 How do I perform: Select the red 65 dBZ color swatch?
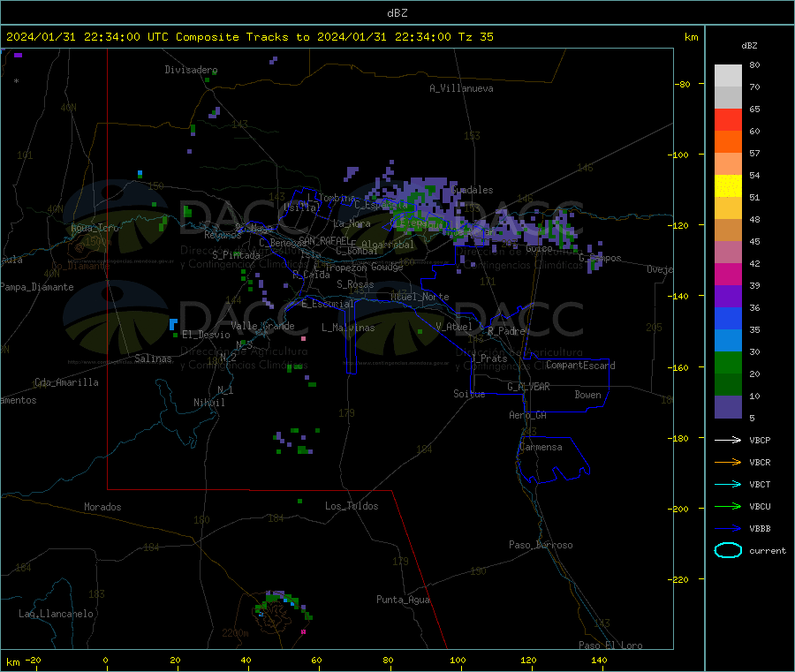tap(728, 119)
